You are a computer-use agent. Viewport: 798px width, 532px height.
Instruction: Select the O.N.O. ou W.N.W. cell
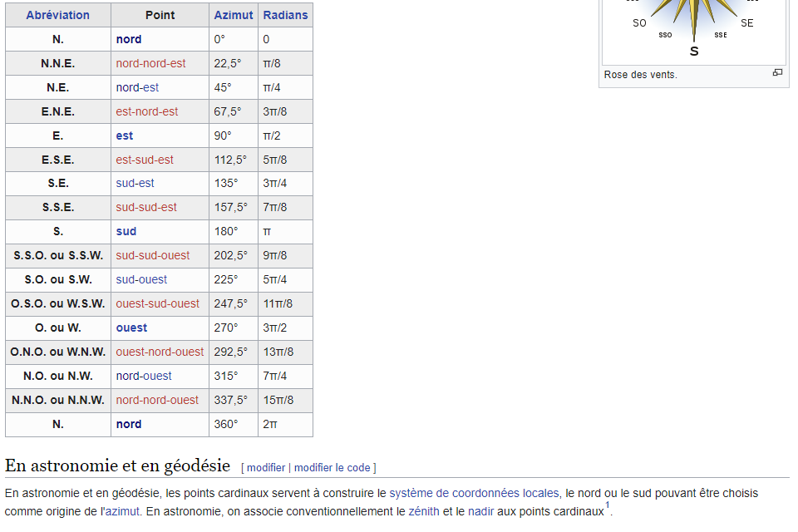click(58, 352)
